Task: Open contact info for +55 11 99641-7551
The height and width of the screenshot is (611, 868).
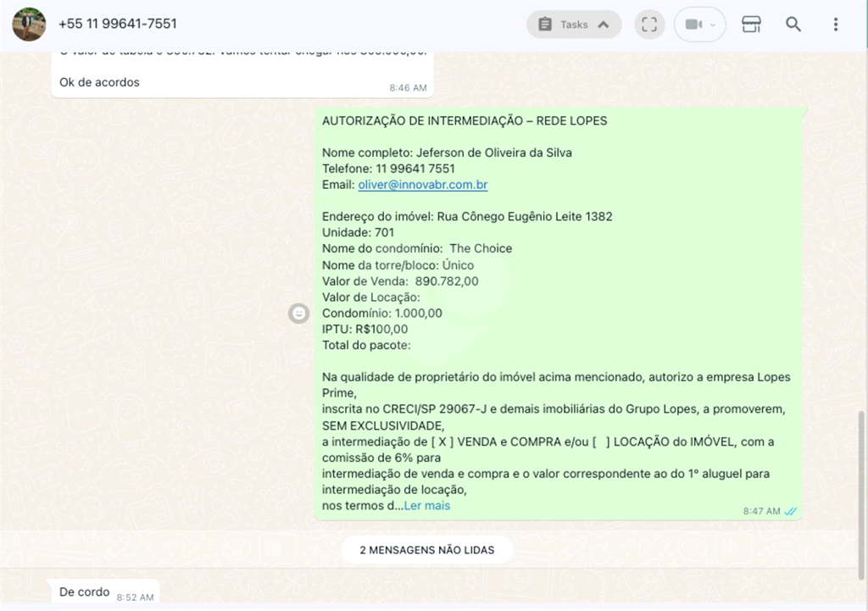Action: tap(118, 25)
